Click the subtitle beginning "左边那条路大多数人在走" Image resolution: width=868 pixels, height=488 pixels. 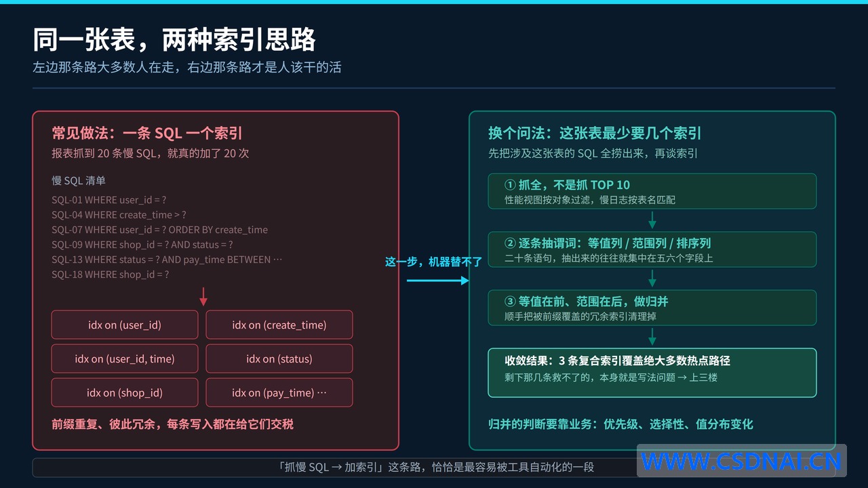coord(187,68)
